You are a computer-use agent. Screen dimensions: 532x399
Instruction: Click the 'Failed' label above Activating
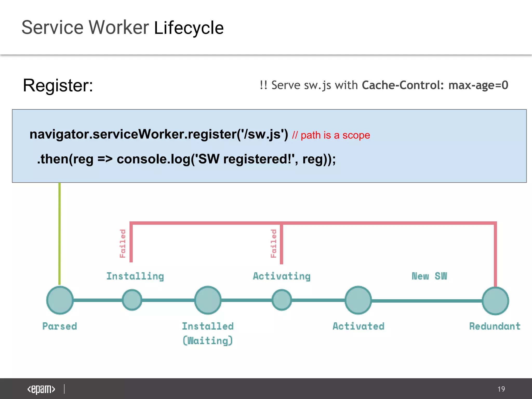pos(274,243)
